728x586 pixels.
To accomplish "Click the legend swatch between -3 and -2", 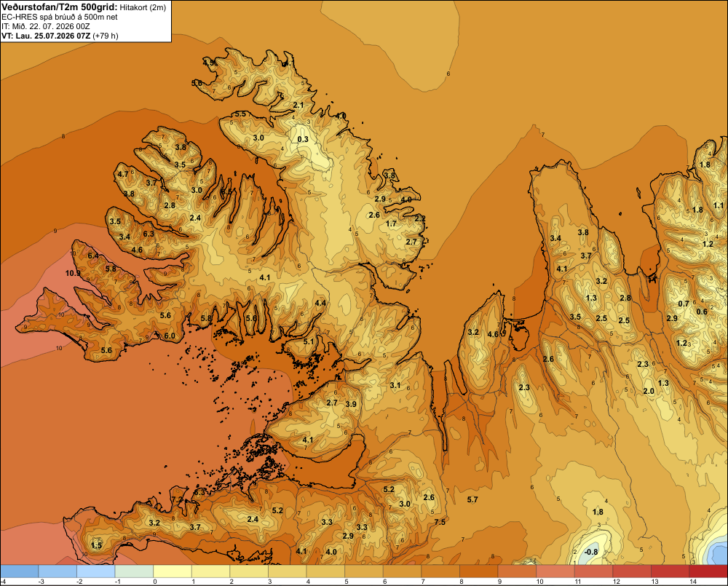I will [x=58, y=571].
